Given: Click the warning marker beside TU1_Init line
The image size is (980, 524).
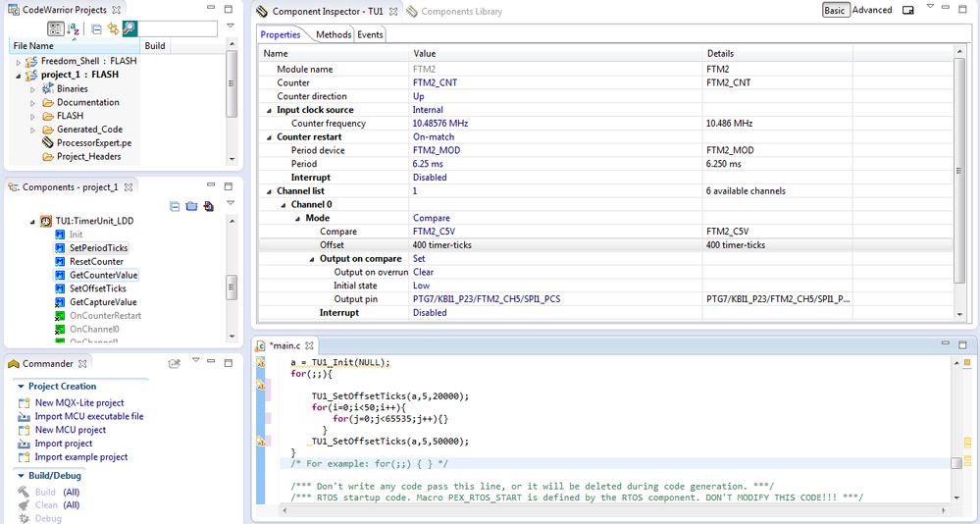Looking at the screenshot, I should click(x=261, y=363).
